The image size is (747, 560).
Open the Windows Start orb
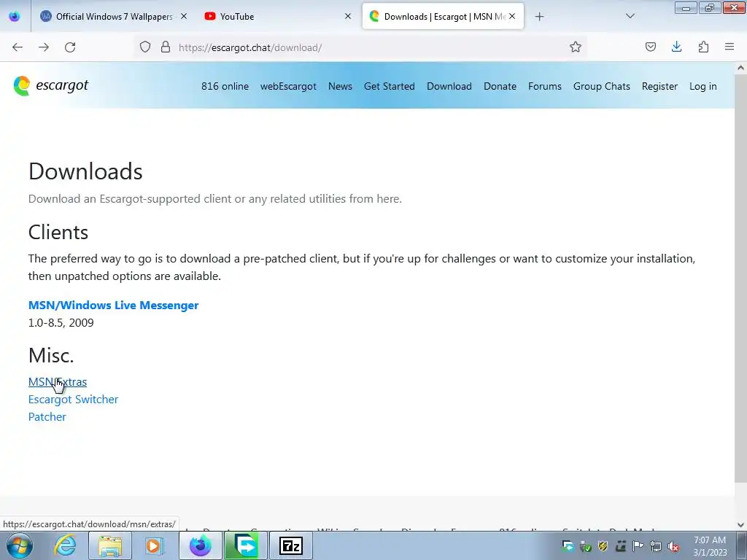click(x=20, y=545)
